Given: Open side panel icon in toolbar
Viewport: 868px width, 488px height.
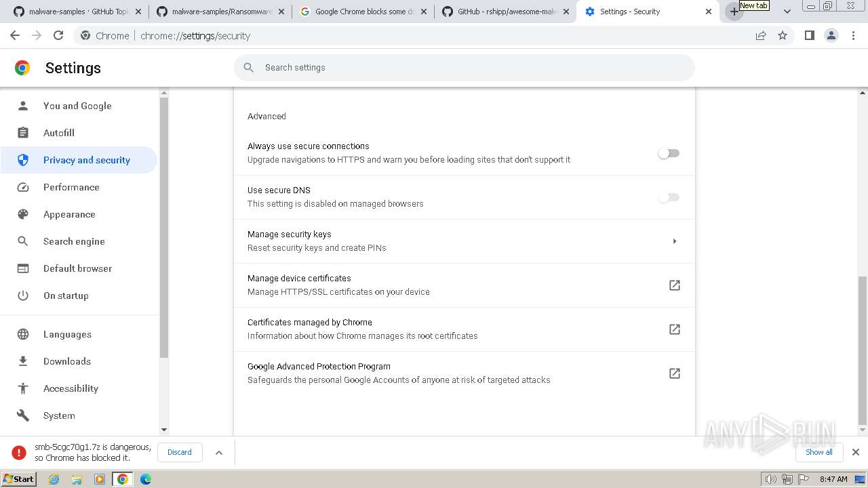Looking at the screenshot, I should tap(810, 36).
